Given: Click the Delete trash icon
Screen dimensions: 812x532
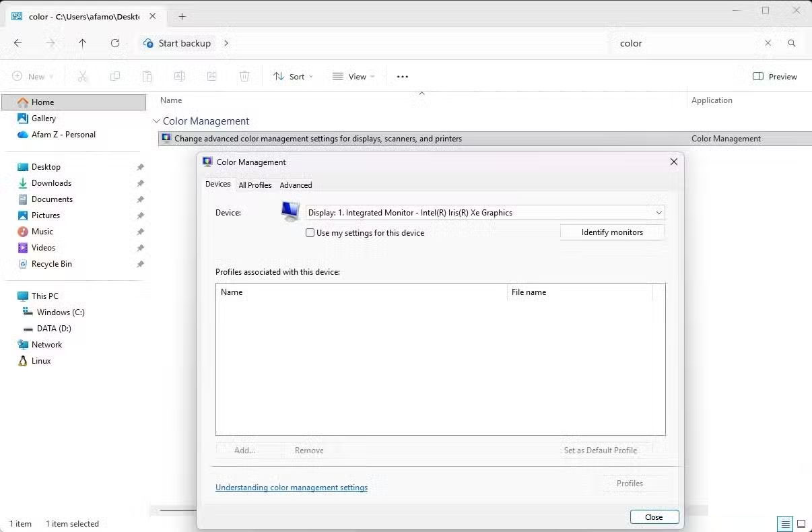Looking at the screenshot, I should click(x=244, y=77).
